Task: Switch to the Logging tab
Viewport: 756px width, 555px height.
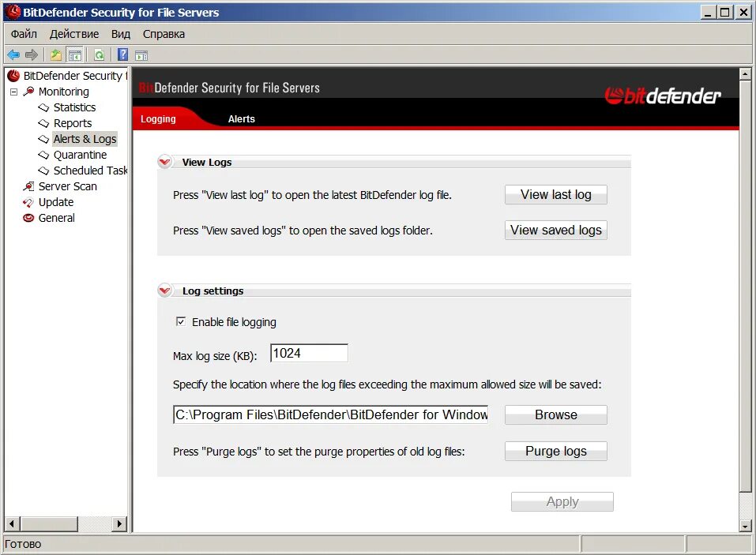Action: click(158, 119)
